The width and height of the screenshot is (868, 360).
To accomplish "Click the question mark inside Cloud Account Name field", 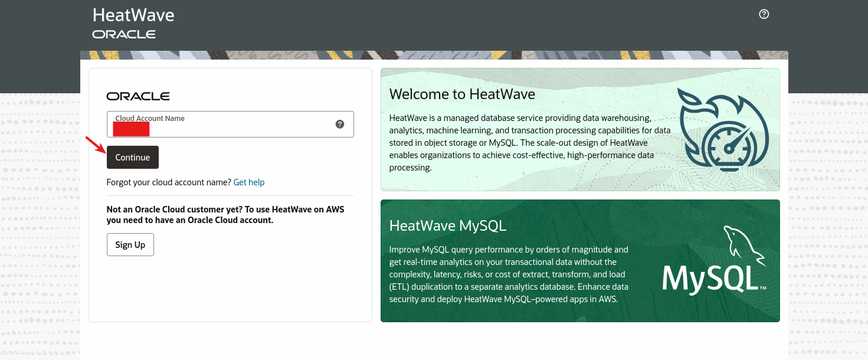I will point(340,124).
